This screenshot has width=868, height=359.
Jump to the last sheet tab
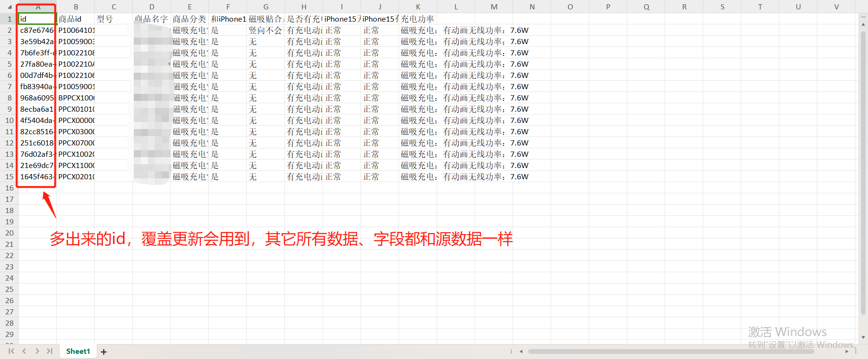(49, 351)
